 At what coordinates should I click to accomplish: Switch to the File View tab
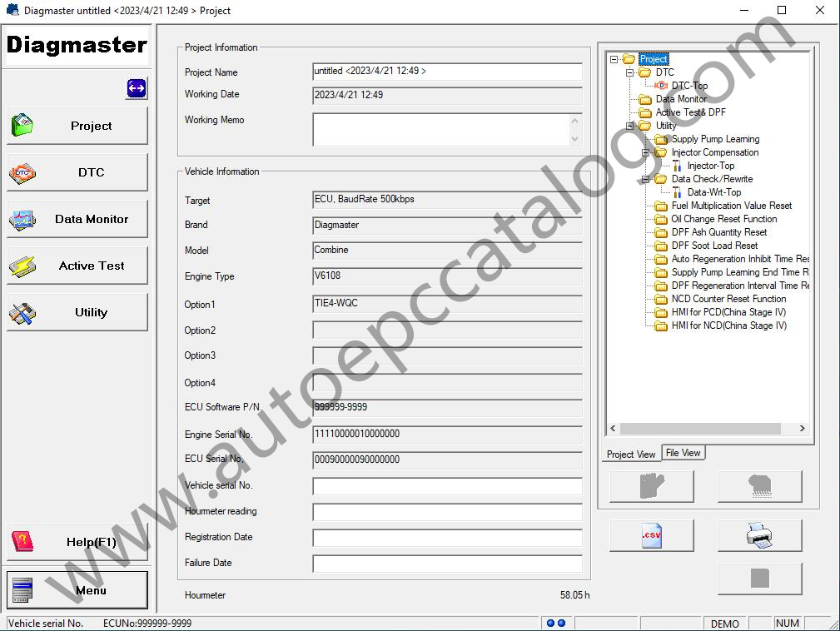tap(683, 453)
